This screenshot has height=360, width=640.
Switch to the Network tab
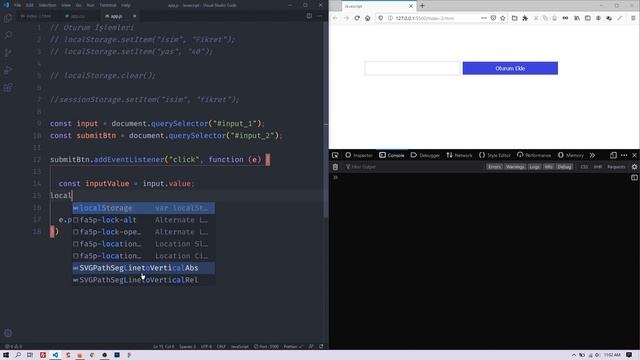459,155
